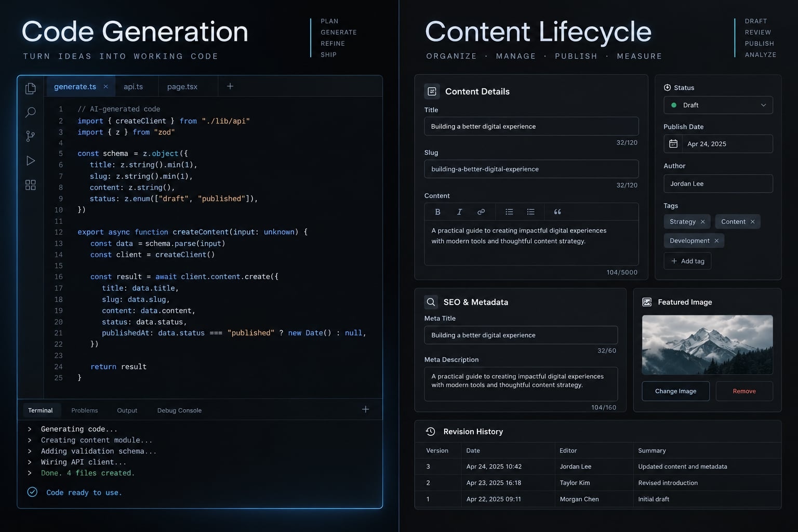Screen dimensions: 798x532
Task: Open the Publish Date calendar icon
Action: pos(673,144)
